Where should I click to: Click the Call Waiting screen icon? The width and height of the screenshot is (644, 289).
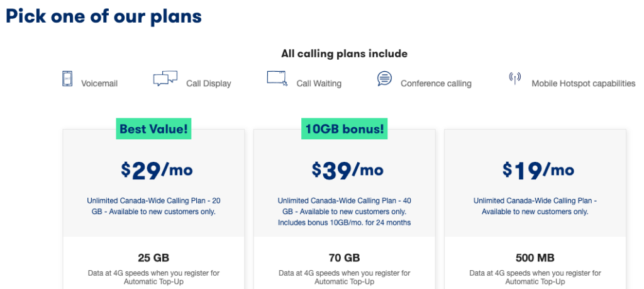click(277, 79)
